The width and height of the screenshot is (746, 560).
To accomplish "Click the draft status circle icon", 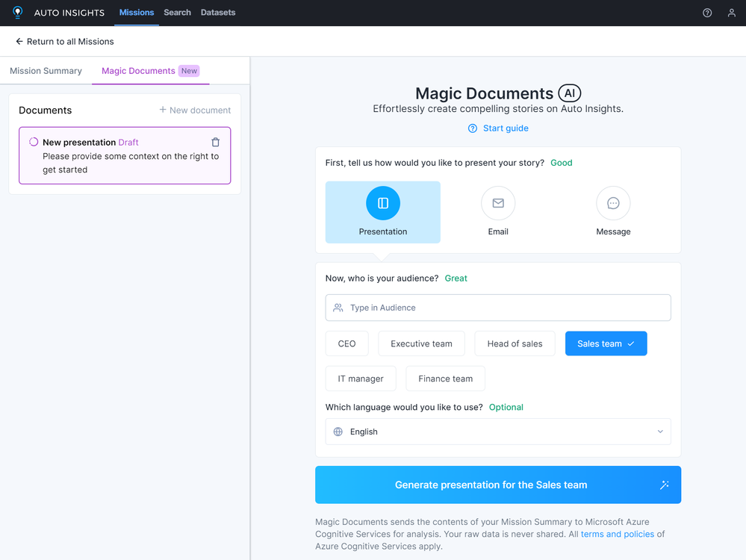I will coord(34,142).
